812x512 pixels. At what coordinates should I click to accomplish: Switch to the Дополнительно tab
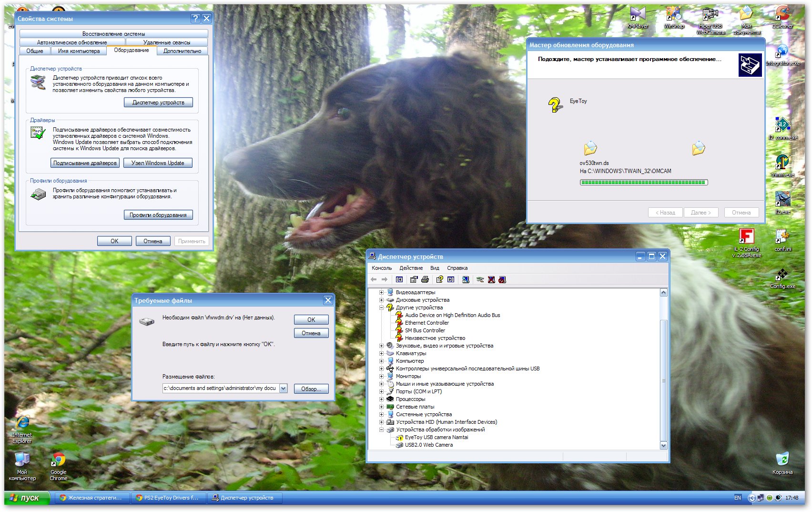pyautogui.click(x=183, y=51)
